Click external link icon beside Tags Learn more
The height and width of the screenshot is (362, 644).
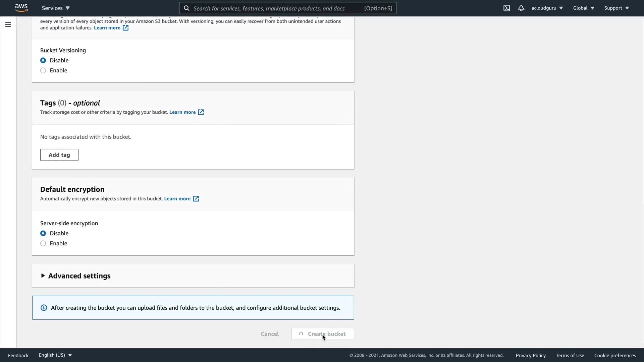[x=201, y=112]
